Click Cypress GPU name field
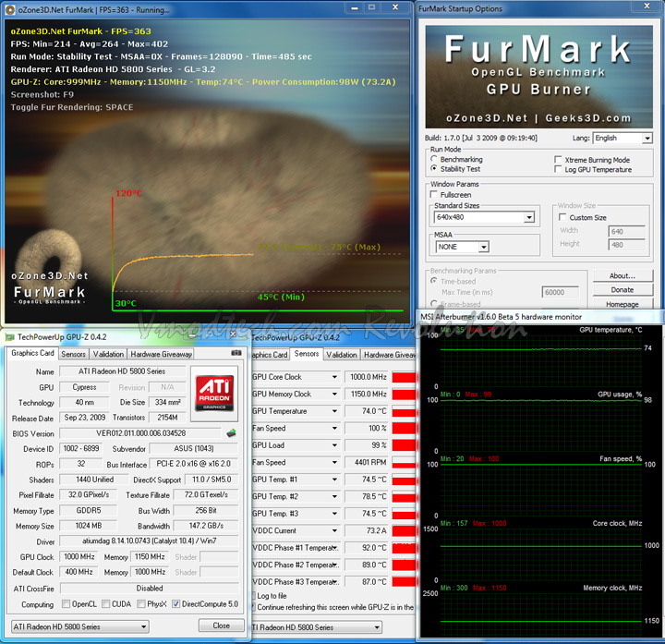The height and width of the screenshot is (644, 665). pyautogui.click(x=84, y=387)
